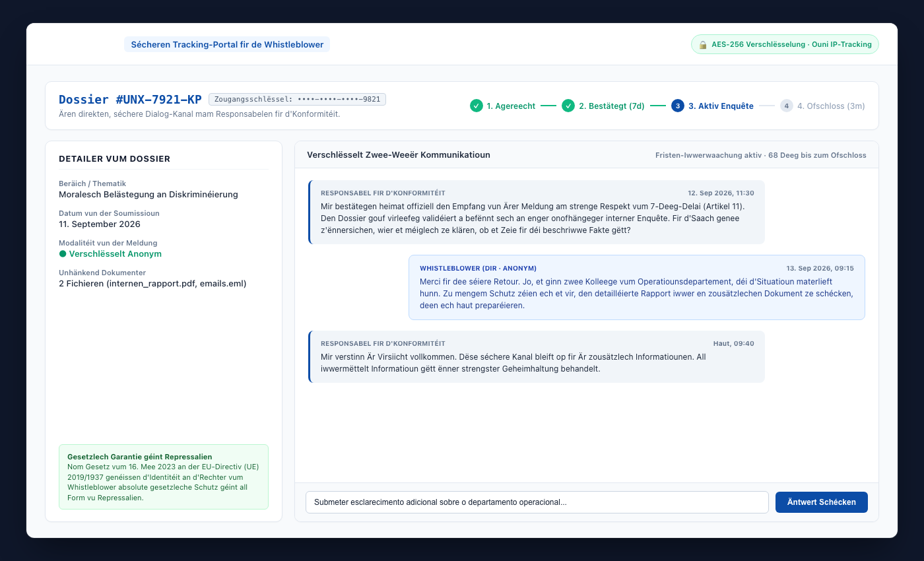
Task: Click the timestamp '13. Sep 2026, 09:15'
Action: [820, 268]
